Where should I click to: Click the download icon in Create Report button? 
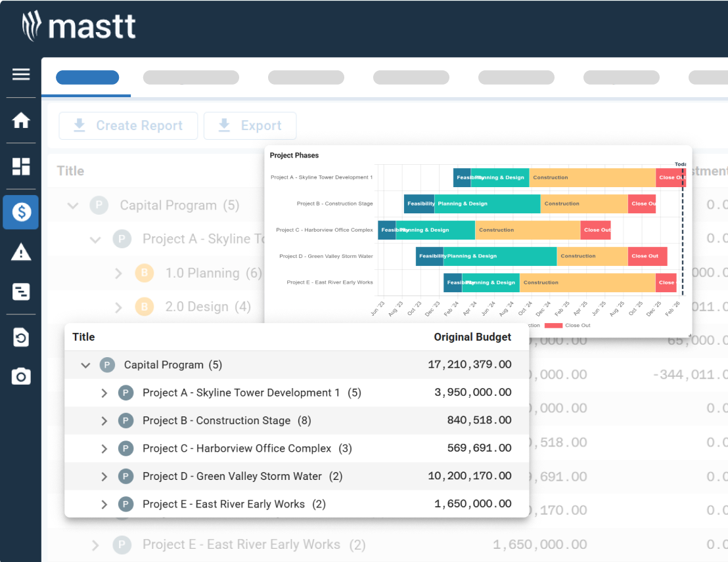(x=79, y=125)
